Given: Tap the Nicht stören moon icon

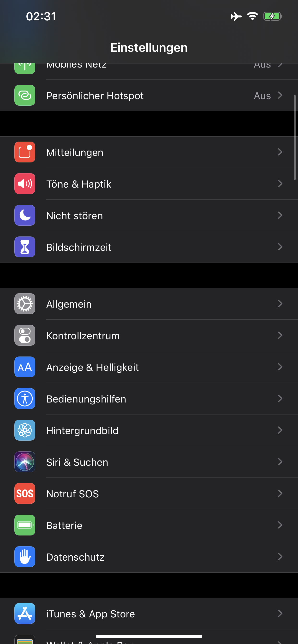Looking at the screenshot, I should pyautogui.click(x=25, y=215).
